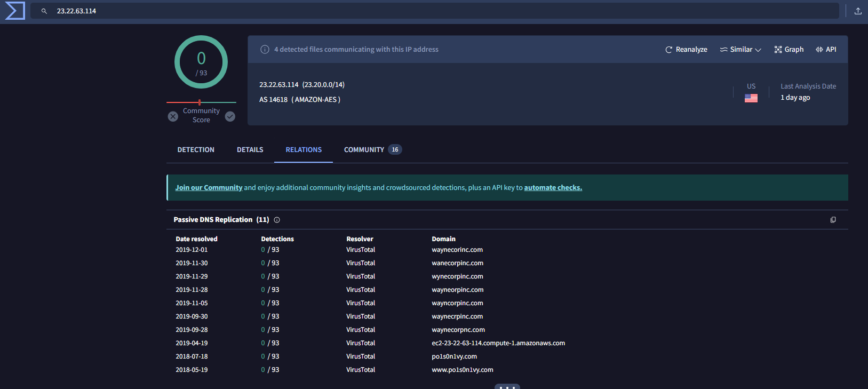Screen dimensions: 868x389
Task: Click the date 2018-05-19
Action: click(192, 370)
